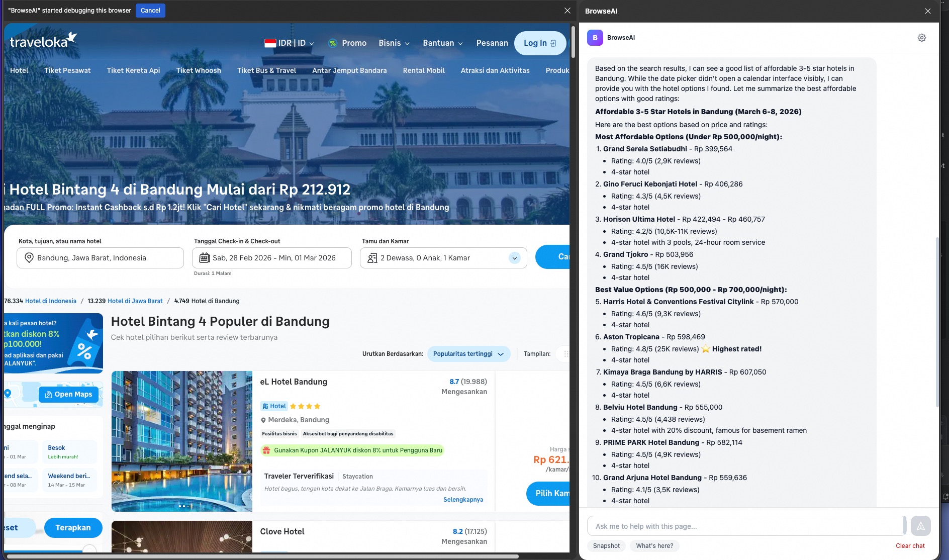Screen dimensions: 949x560
Task: Open the Pesanan page
Action: (492, 43)
